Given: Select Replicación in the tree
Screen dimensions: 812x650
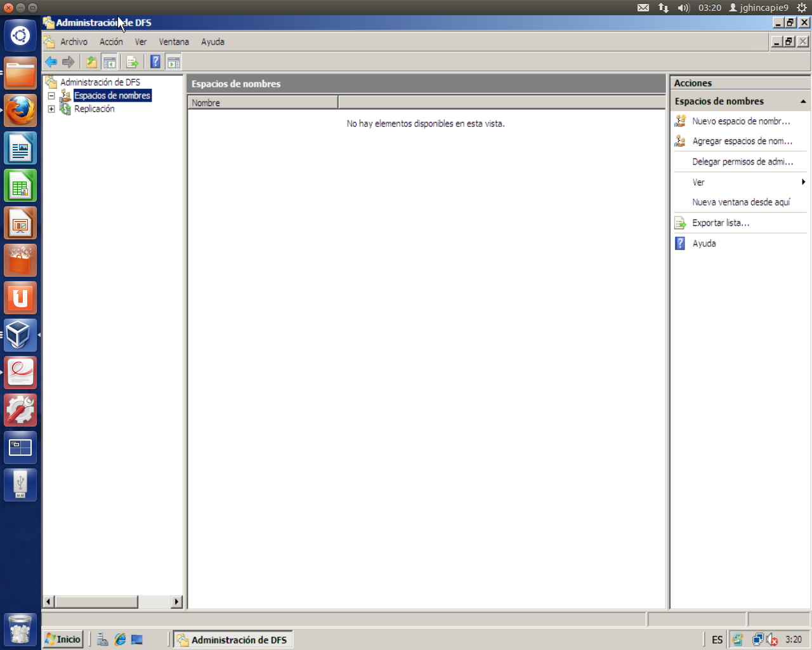Looking at the screenshot, I should click(x=95, y=109).
